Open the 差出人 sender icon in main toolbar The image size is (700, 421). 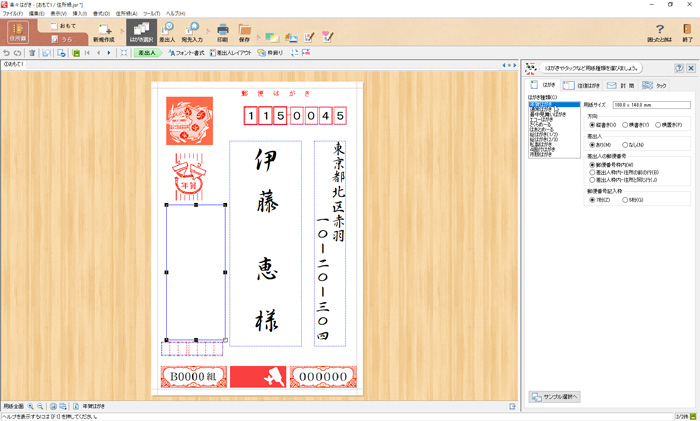point(167,33)
